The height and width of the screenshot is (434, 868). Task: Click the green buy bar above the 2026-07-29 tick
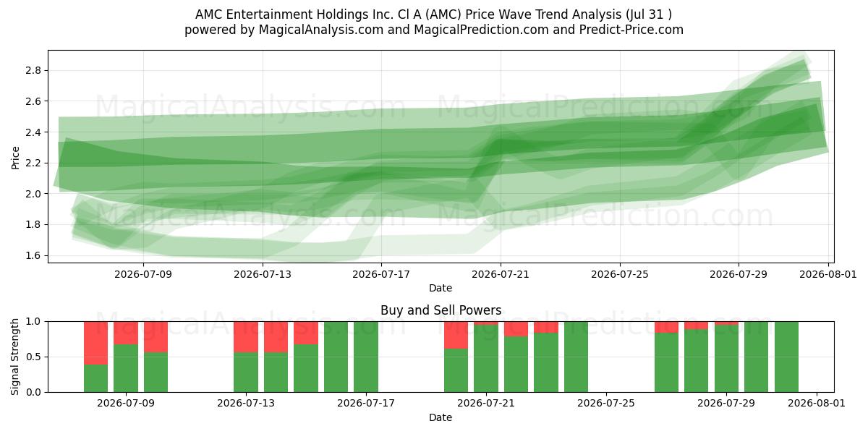726,359
